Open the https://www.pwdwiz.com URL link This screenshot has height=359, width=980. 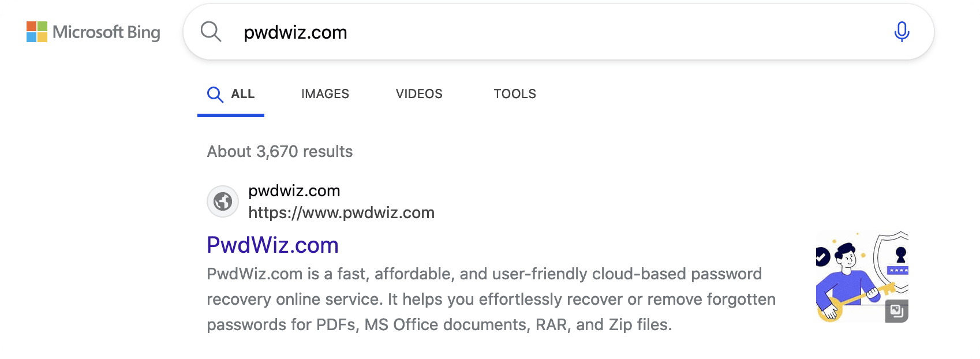click(341, 213)
